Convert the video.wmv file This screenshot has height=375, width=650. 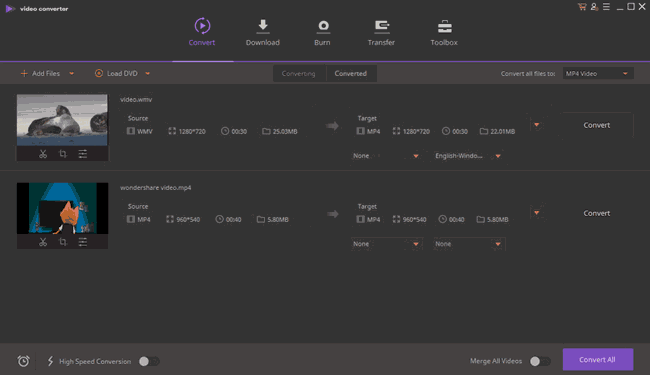coord(597,125)
